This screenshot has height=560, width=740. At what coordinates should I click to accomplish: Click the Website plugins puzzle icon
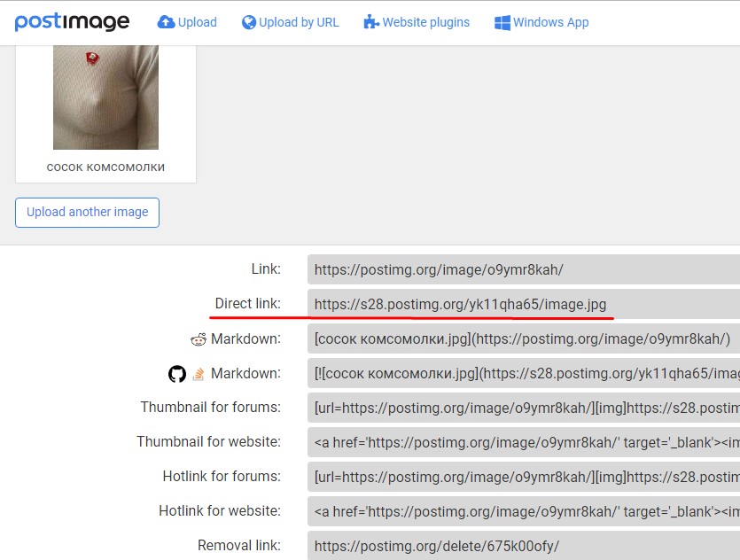pos(371,22)
